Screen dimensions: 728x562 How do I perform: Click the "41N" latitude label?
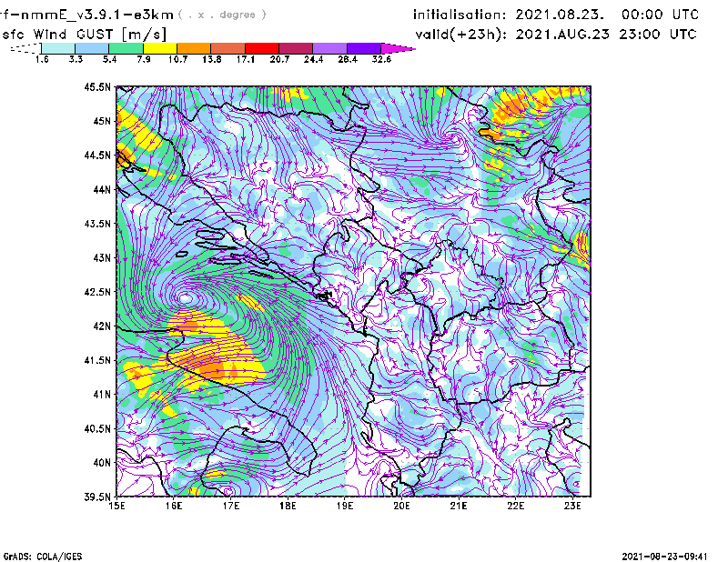point(102,395)
